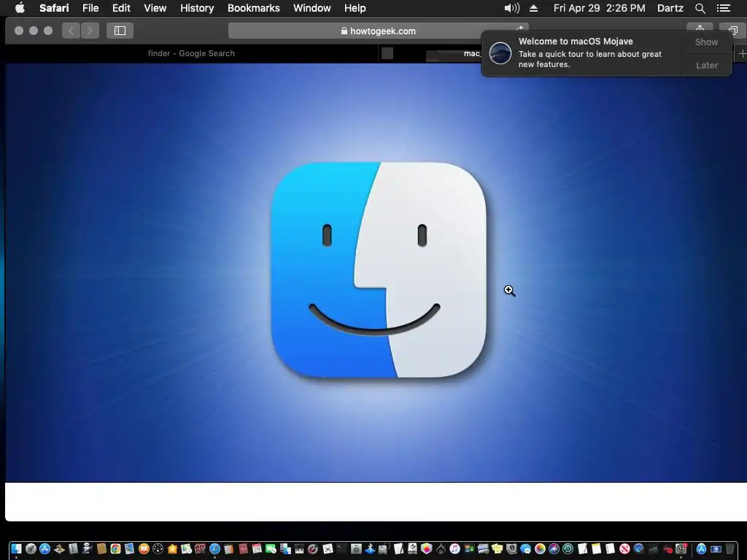
Task: Open Time Machine from the Dock
Action: [x=568, y=548]
